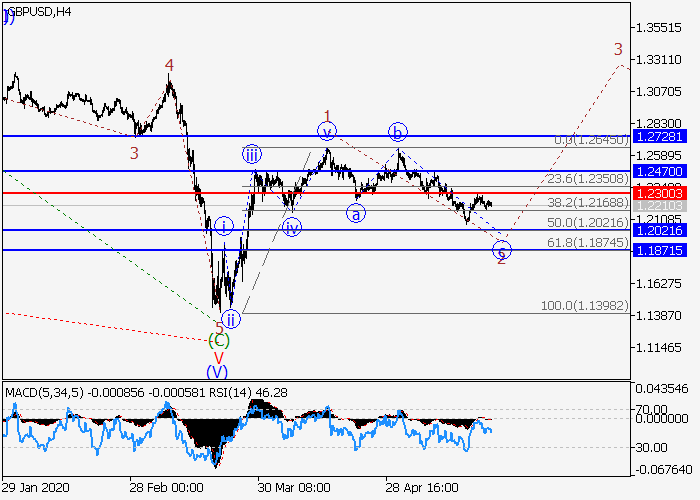The width and height of the screenshot is (700, 500).
Task: Select the red 1.23003 price level tag
Action: click(x=661, y=192)
